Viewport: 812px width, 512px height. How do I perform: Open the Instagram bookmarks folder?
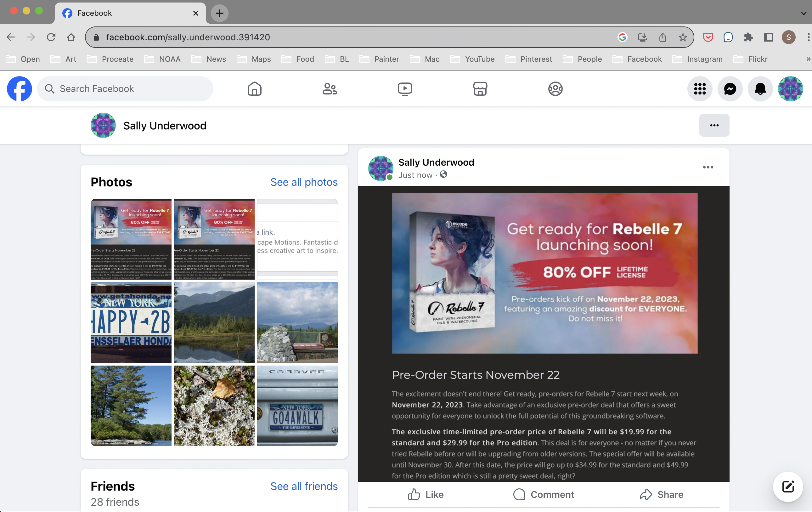coord(698,59)
